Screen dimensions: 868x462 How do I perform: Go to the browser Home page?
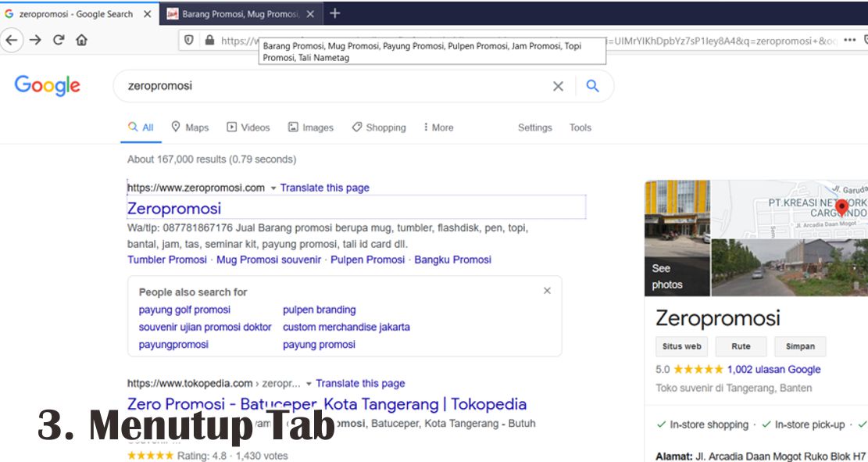(82, 40)
